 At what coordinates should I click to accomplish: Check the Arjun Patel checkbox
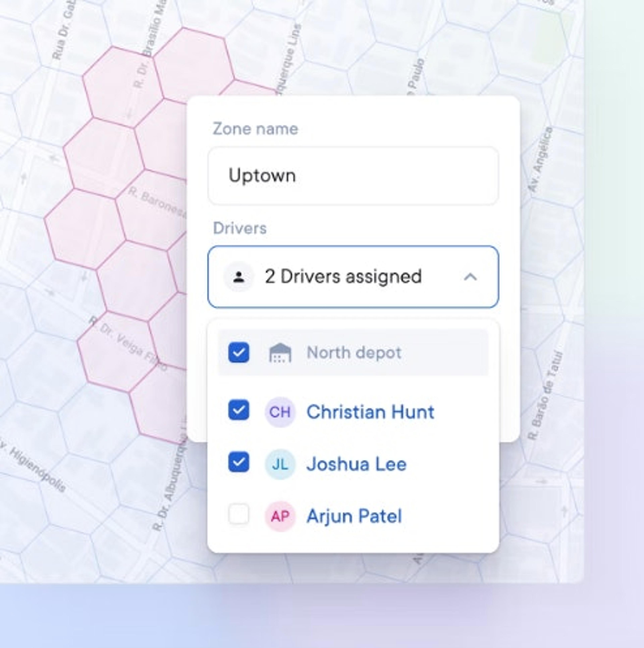[239, 514]
